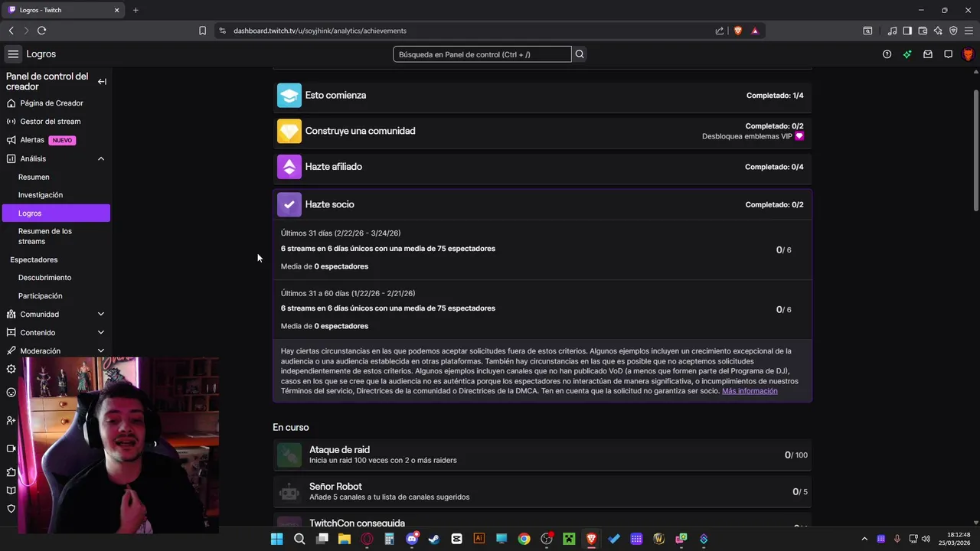The height and width of the screenshot is (551, 980).
Task: Click the Más información link
Action: coord(750,391)
